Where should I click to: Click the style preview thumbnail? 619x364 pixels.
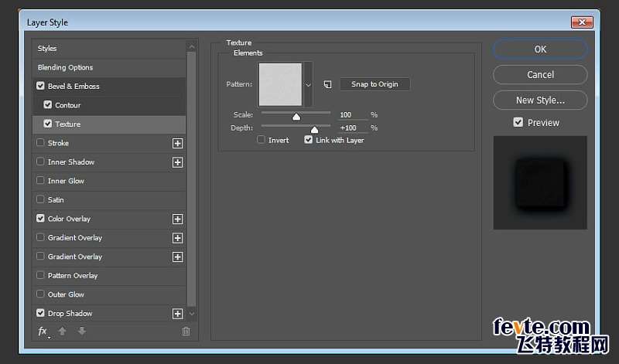point(540,182)
